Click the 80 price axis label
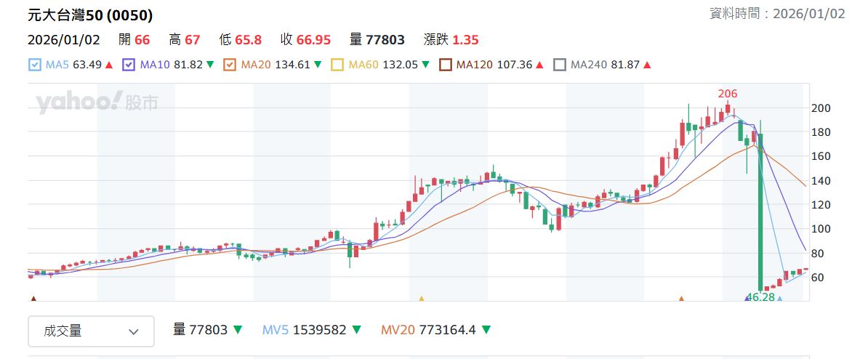868x359 pixels. [x=818, y=254]
